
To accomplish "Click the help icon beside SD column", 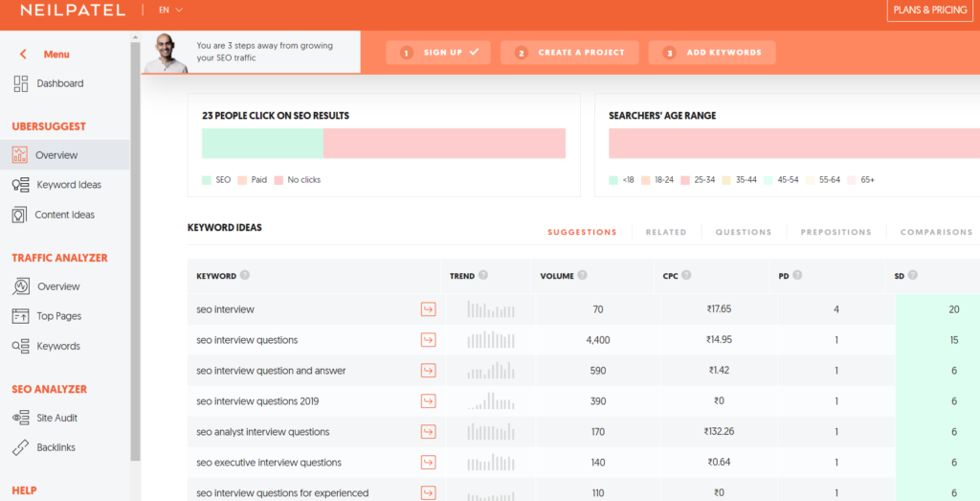I will click(x=912, y=275).
